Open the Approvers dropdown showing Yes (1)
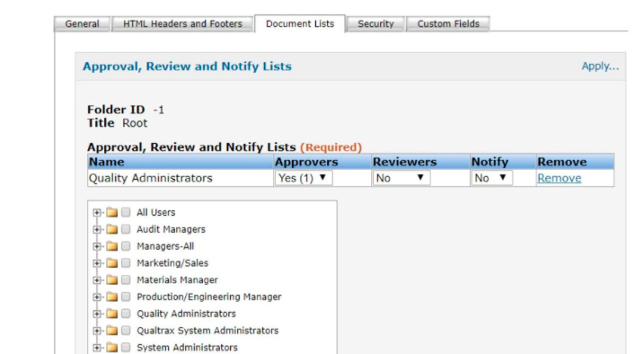The width and height of the screenshot is (644, 354). pos(303,178)
